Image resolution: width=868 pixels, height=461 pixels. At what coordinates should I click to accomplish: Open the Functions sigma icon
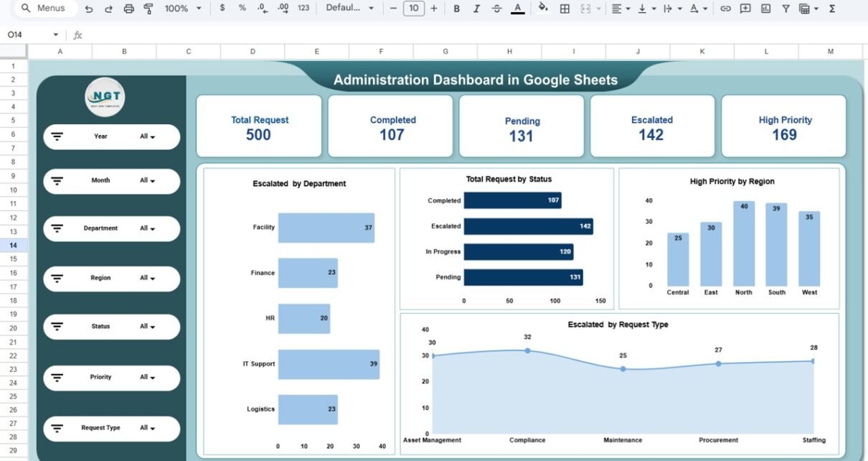[x=831, y=9]
